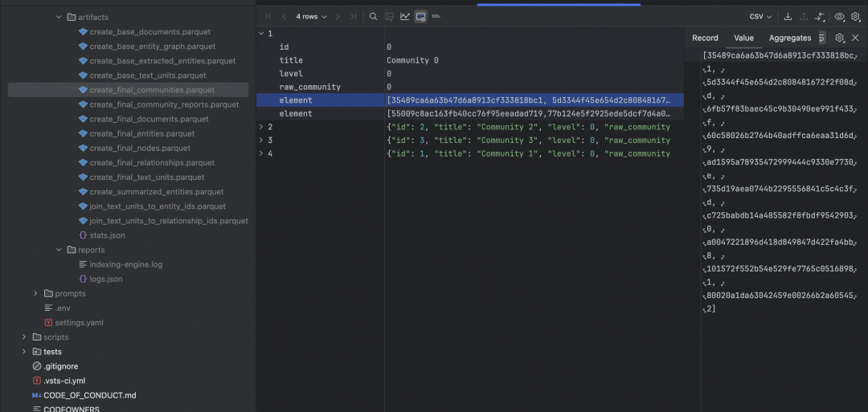Toggle the eye view options icon
868x412 pixels.
coord(839,16)
